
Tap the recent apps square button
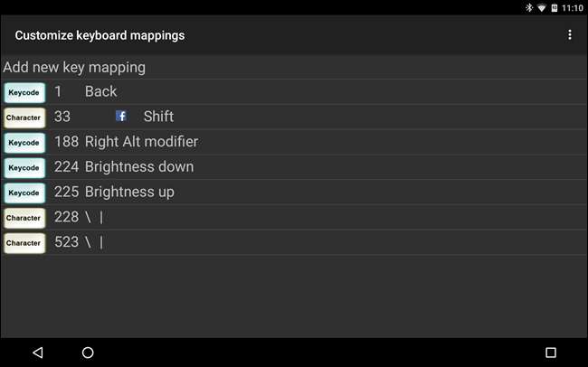(550, 352)
